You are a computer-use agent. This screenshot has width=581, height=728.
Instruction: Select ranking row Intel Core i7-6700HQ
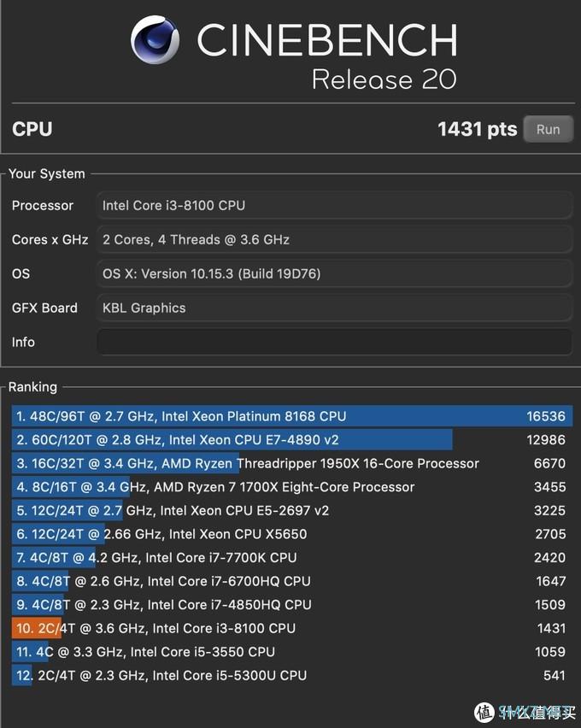292,581
